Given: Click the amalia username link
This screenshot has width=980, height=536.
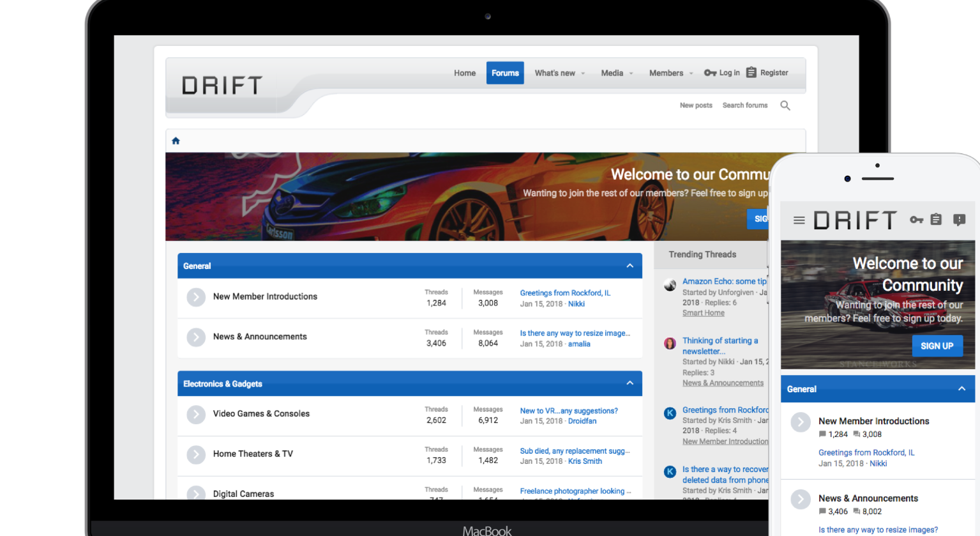Looking at the screenshot, I should [x=579, y=344].
